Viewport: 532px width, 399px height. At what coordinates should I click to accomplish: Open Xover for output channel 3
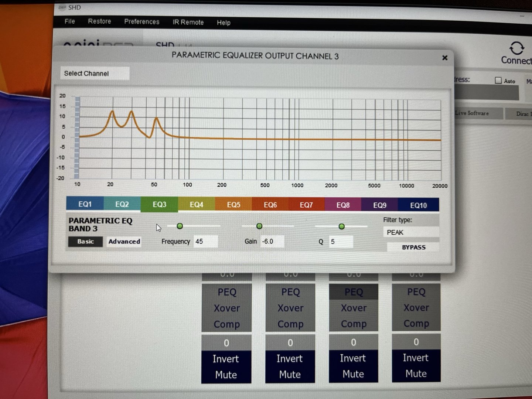(354, 308)
